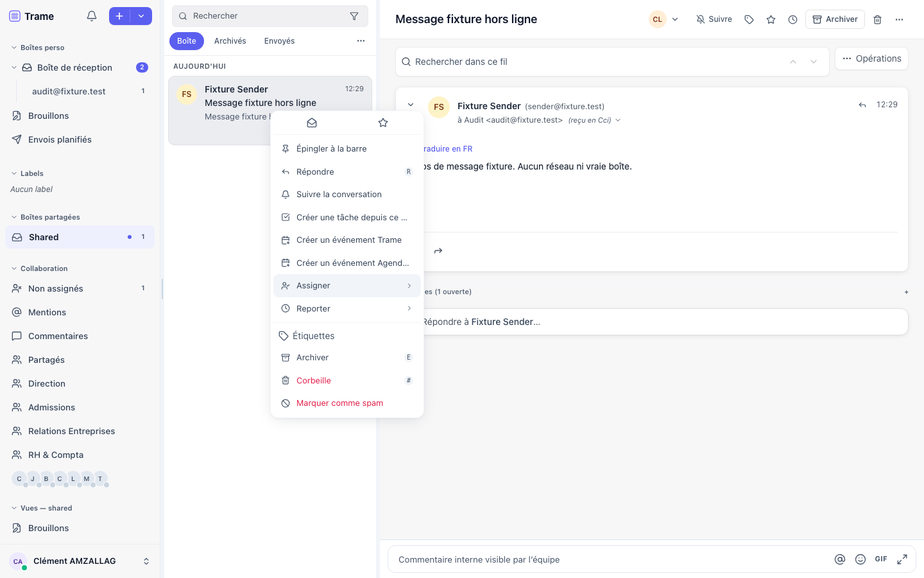The image size is (924, 578).
Task: Delete the conversation with the trash icon
Action: coord(877,19)
